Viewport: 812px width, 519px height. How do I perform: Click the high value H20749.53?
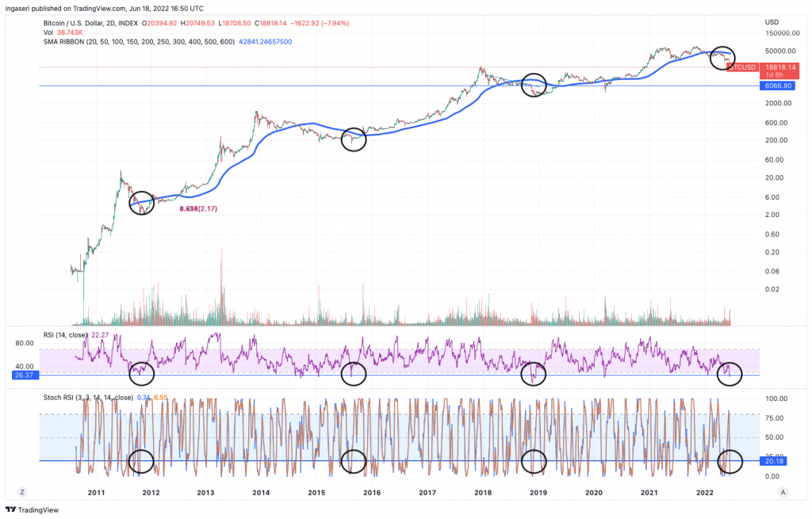197,23
